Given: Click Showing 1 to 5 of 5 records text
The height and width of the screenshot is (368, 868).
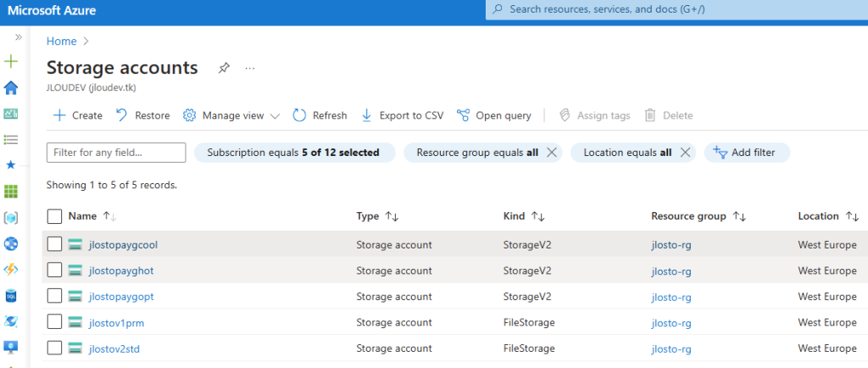Looking at the screenshot, I should click(x=112, y=185).
